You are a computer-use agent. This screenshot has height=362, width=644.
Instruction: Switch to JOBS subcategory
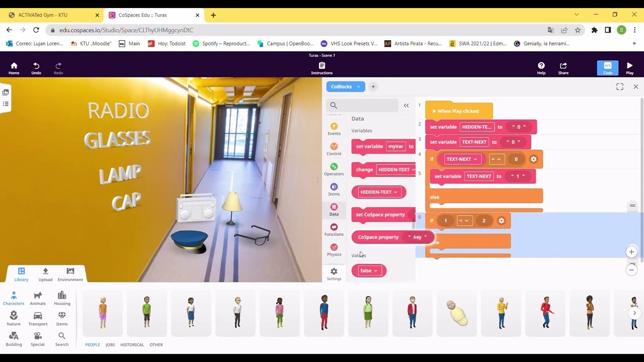click(x=110, y=345)
